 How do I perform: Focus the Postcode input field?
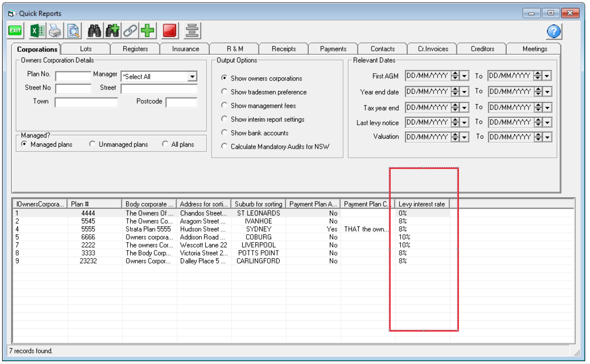tap(181, 103)
